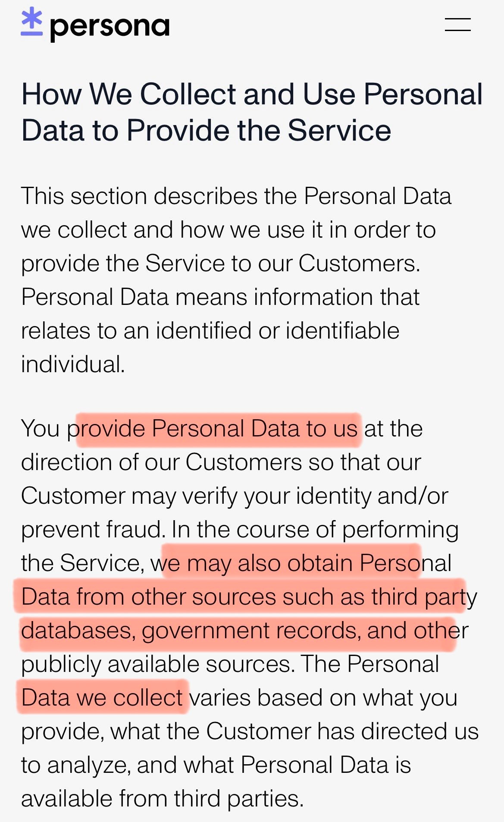504x822 pixels.
Task: Click the "direction of our Customers" line
Action: 220,462
